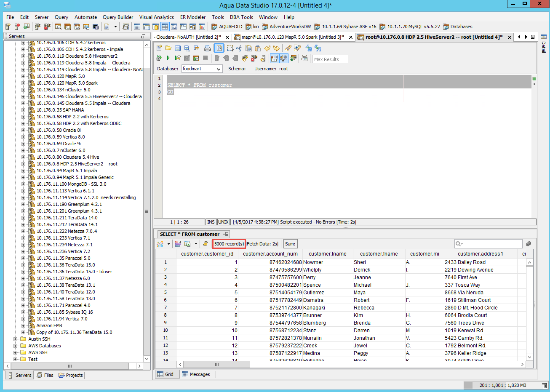Image resolution: width=550 pixels, height=392 pixels.
Task: Click the Sum: button in results toolbar
Action: (290, 244)
